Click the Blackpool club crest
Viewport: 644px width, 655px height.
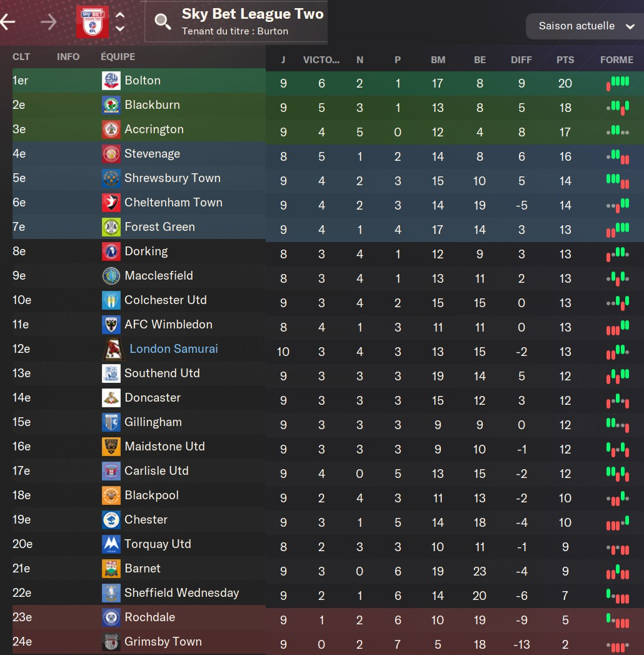[x=111, y=495]
